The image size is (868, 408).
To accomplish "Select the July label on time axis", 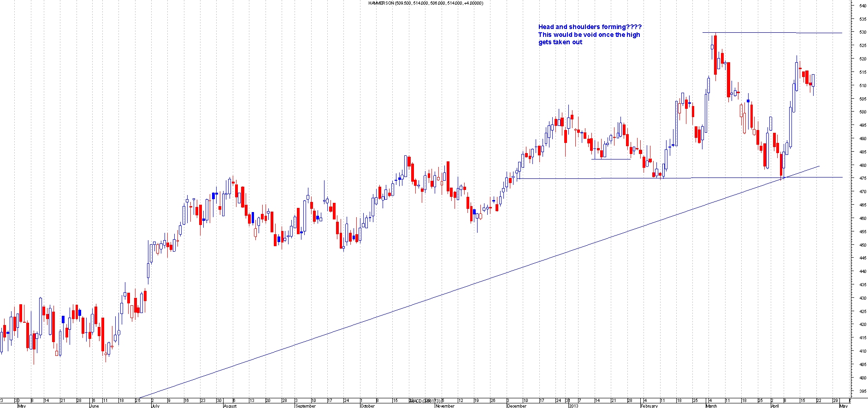I will click(155, 406).
